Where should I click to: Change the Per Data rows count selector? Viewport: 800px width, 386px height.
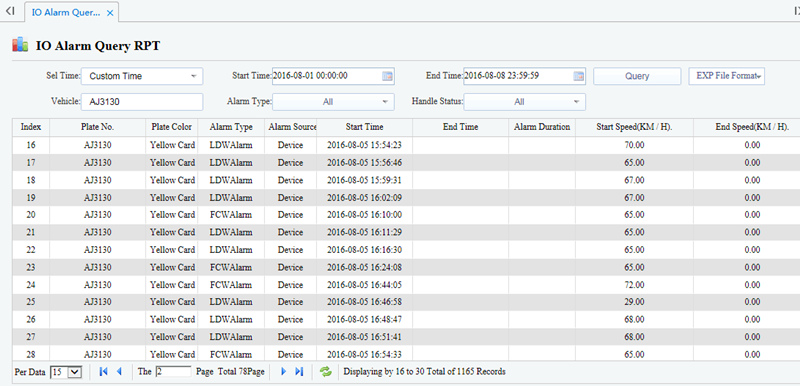(x=66, y=372)
